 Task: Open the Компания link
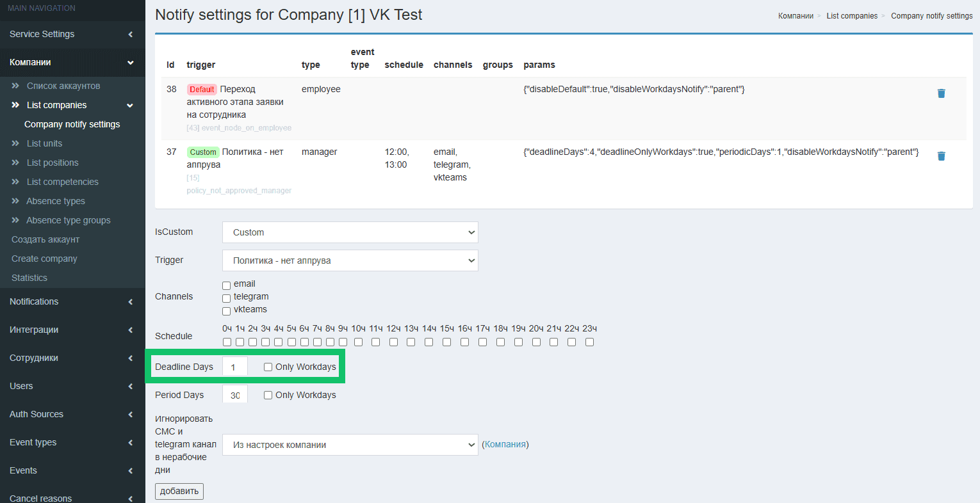(505, 444)
